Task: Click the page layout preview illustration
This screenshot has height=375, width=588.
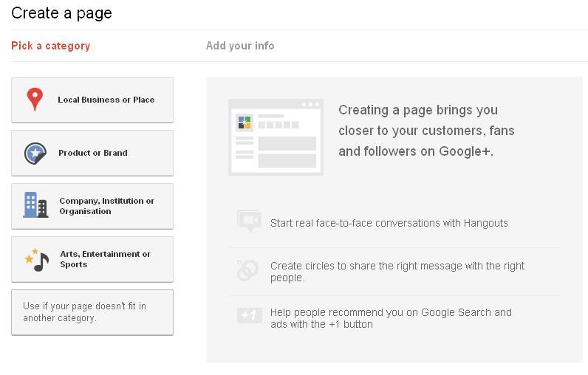Action: pos(276,137)
